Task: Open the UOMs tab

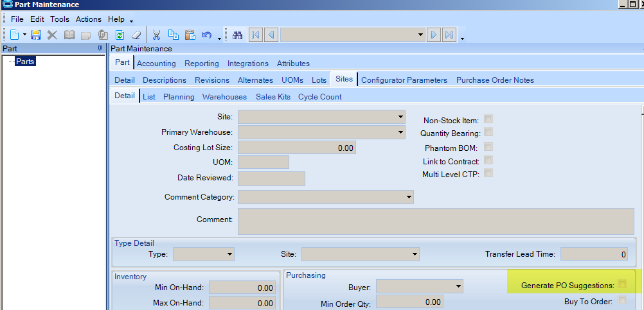Action: [x=292, y=80]
